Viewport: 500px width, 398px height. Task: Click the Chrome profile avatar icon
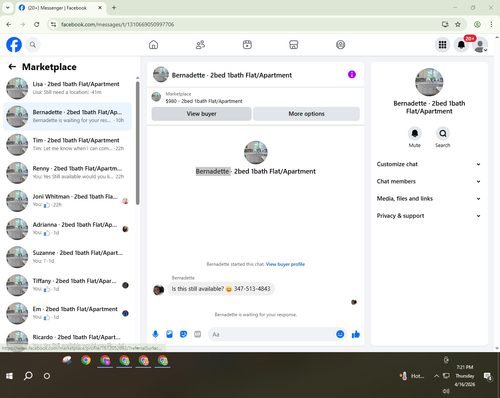coord(477,24)
